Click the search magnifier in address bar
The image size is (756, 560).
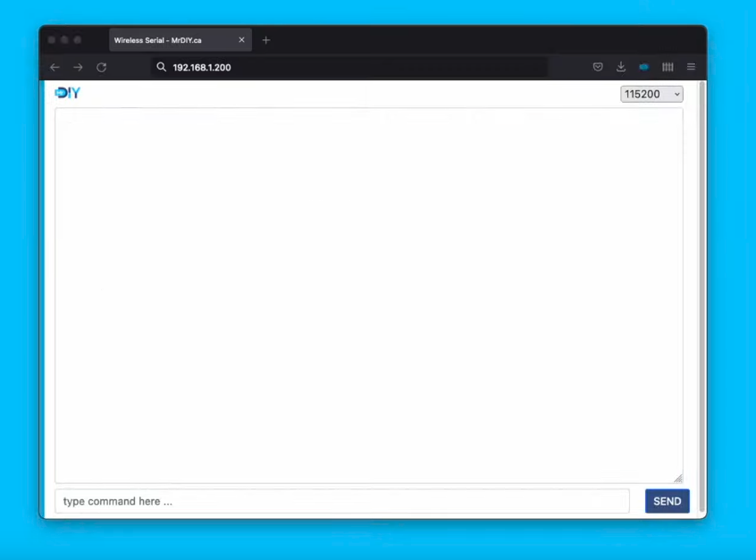tap(162, 67)
